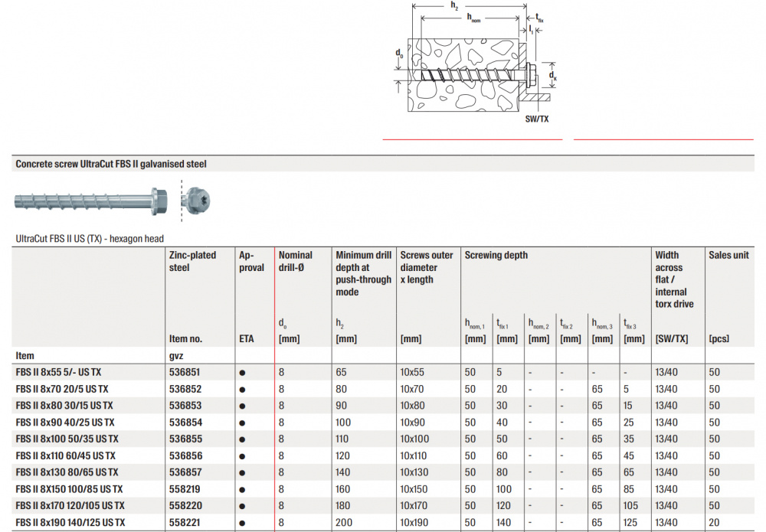Select item 'FBS II 8x190 140/125 US TX'
This screenshot has height=532, width=766.
click(70, 522)
